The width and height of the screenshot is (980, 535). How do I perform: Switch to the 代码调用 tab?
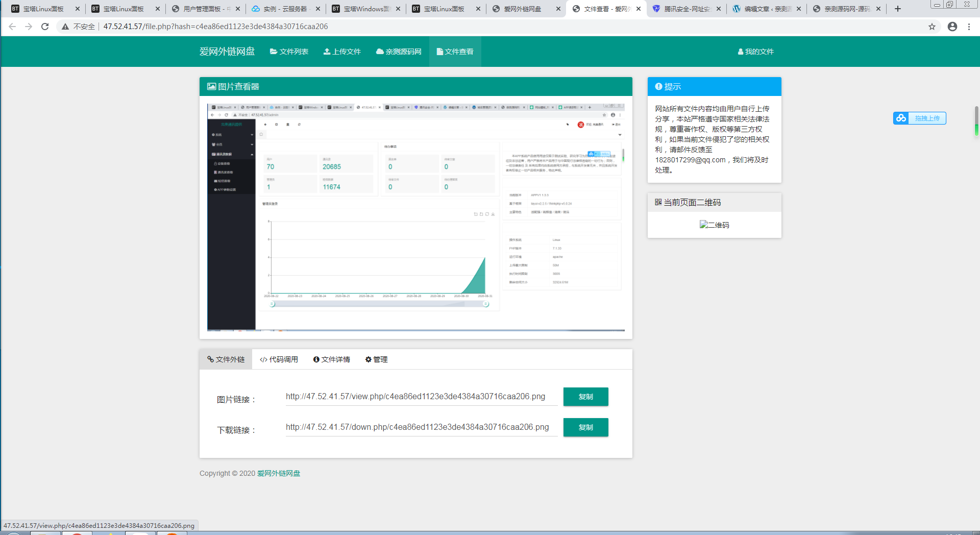(x=279, y=359)
